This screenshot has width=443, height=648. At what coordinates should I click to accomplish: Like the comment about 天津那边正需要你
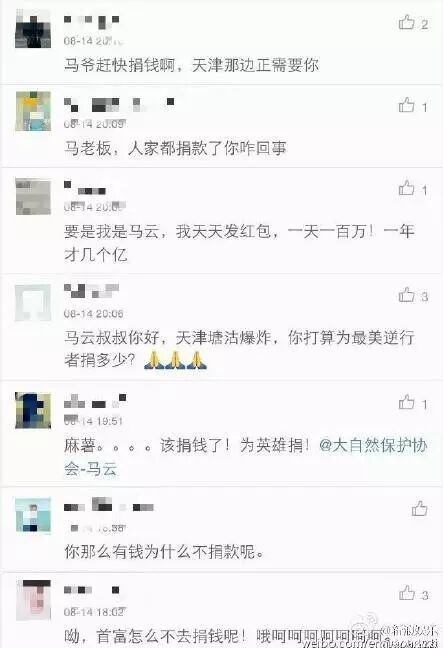(407, 22)
